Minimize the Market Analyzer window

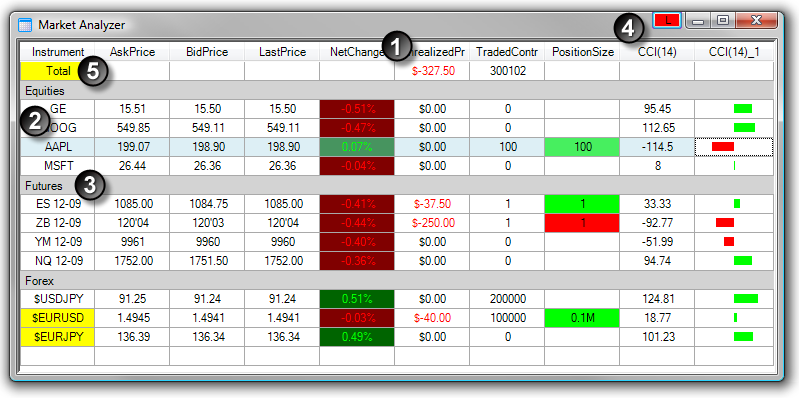(x=699, y=21)
